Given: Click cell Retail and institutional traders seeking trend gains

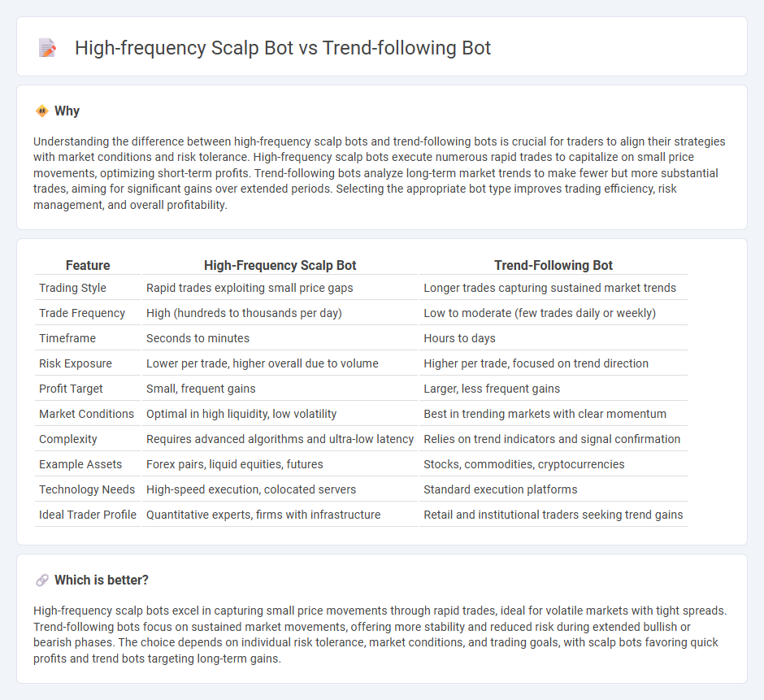Looking at the screenshot, I should [553, 515].
